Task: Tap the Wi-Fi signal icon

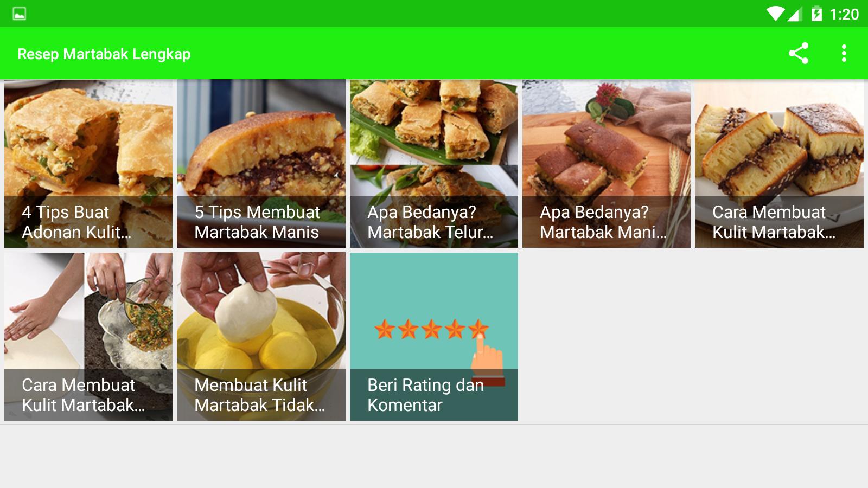Action: 775,14
